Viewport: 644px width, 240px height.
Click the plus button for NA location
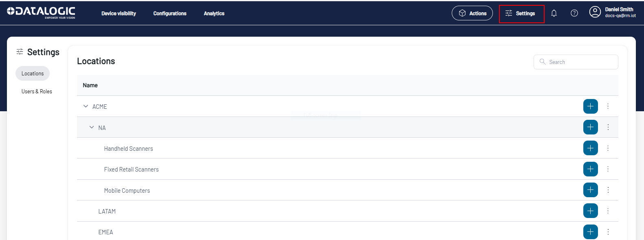click(x=590, y=127)
